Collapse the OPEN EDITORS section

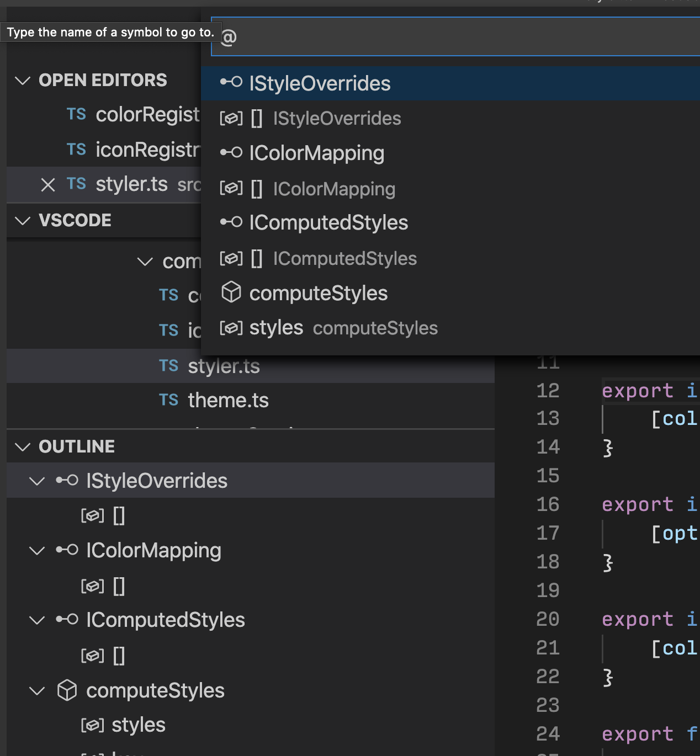(x=23, y=81)
